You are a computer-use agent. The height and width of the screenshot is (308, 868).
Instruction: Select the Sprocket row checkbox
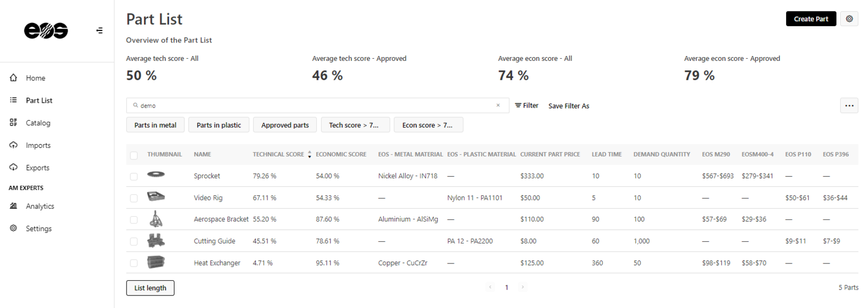tap(134, 176)
